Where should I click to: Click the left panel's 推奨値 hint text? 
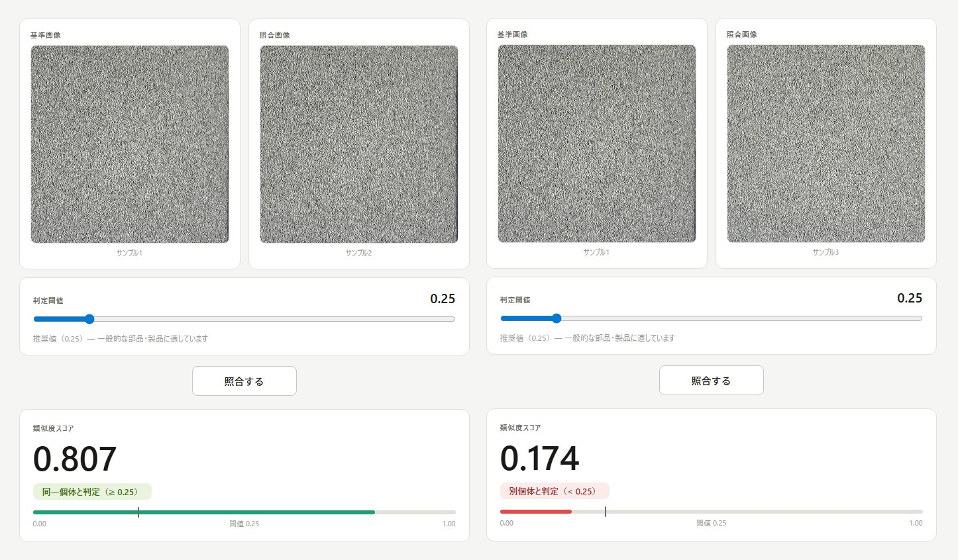[x=121, y=339]
